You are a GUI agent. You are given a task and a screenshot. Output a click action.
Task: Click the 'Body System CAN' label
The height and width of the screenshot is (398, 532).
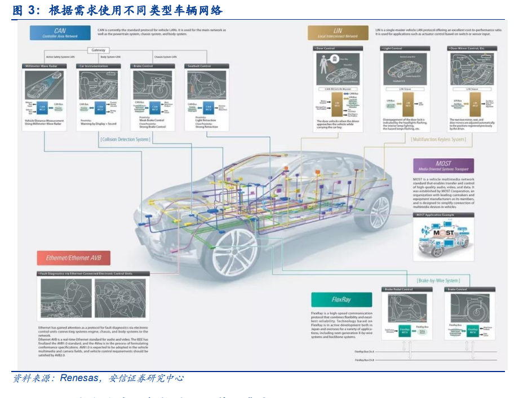pos(110,57)
